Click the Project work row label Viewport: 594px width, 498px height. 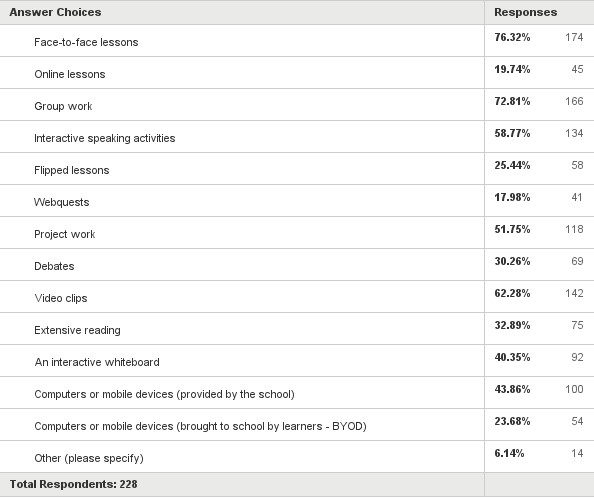click(x=64, y=234)
